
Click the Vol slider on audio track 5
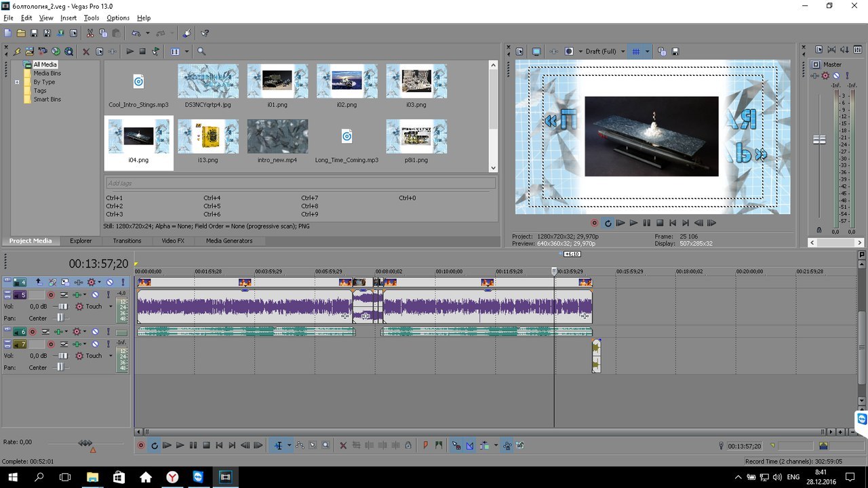(62, 306)
